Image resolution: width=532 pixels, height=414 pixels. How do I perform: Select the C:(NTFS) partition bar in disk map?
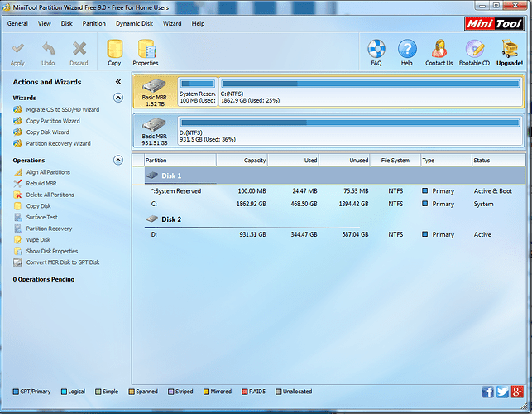click(370, 91)
